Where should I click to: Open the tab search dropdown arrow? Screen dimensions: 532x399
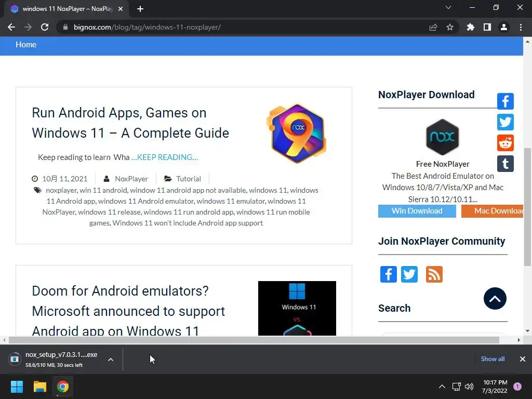448,7
